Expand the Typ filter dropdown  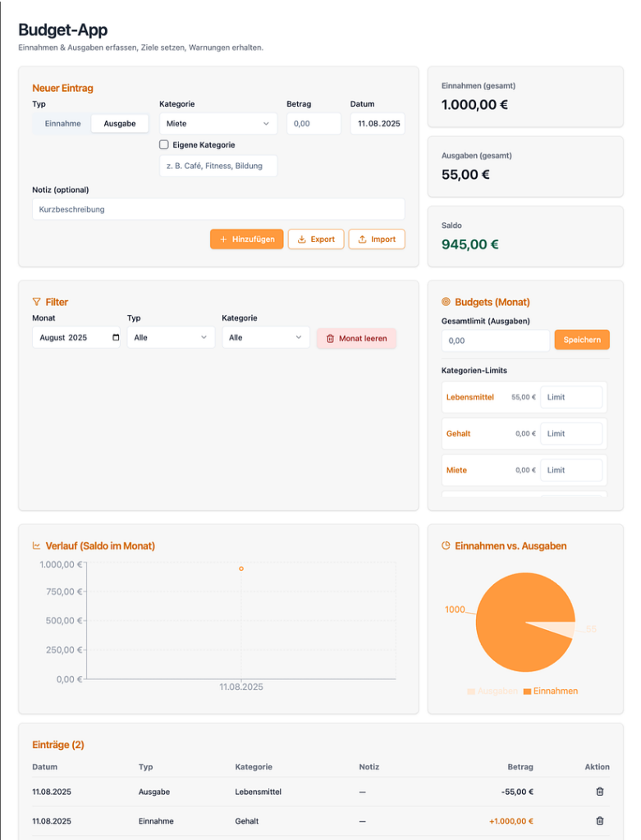(171, 337)
